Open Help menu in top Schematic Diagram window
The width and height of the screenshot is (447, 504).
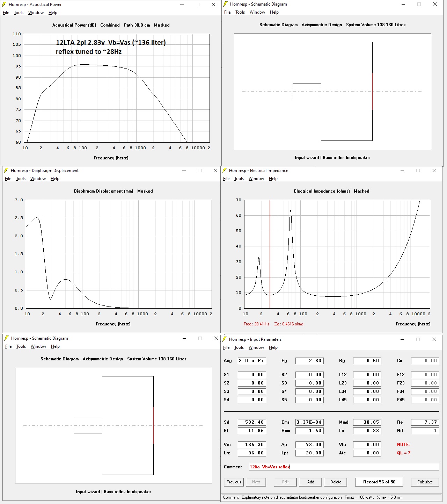[274, 12]
